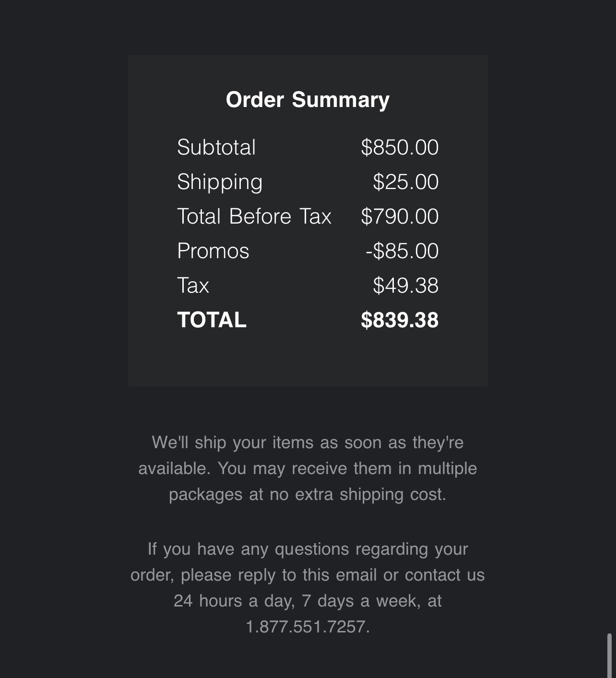Image resolution: width=616 pixels, height=678 pixels.
Task: Click the "please reply to this email" line
Action: 308,575
